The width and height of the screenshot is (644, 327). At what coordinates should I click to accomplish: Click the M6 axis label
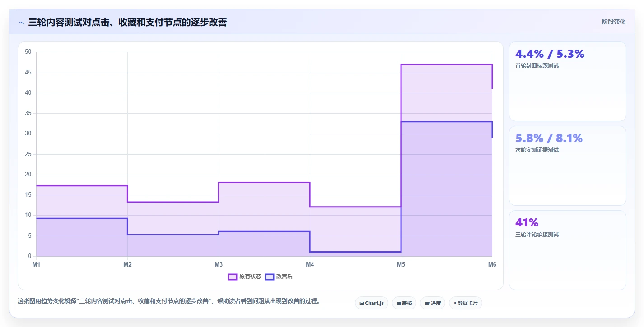pos(492,264)
